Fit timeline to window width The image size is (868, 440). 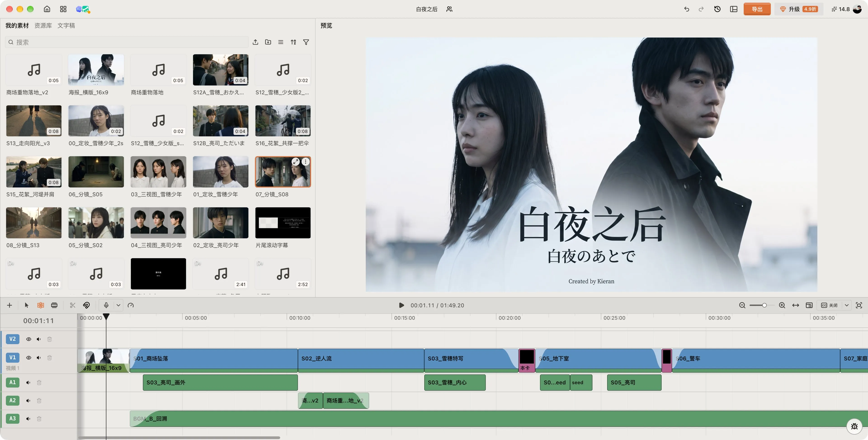796,305
